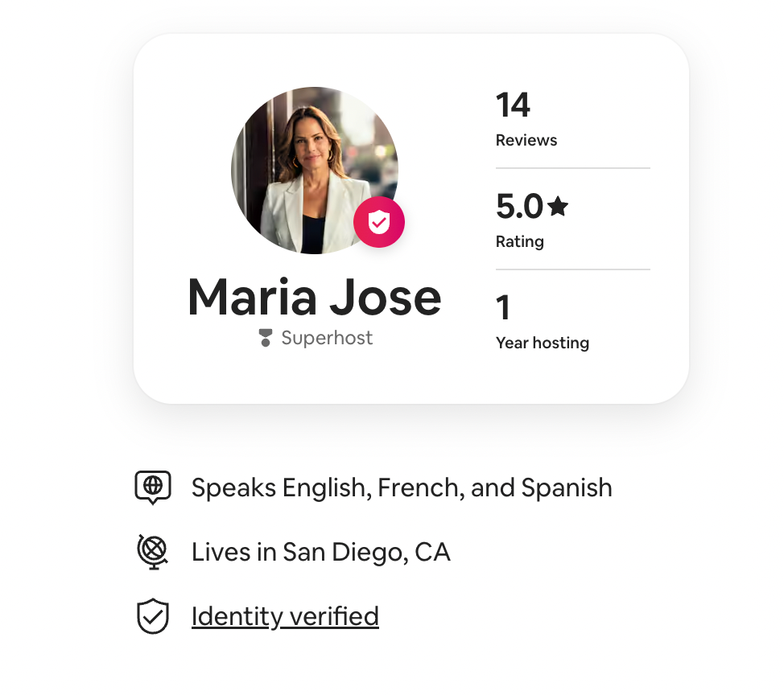Click the Maria Jose host name
This screenshot has height=695, width=784.
pos(315,298)
